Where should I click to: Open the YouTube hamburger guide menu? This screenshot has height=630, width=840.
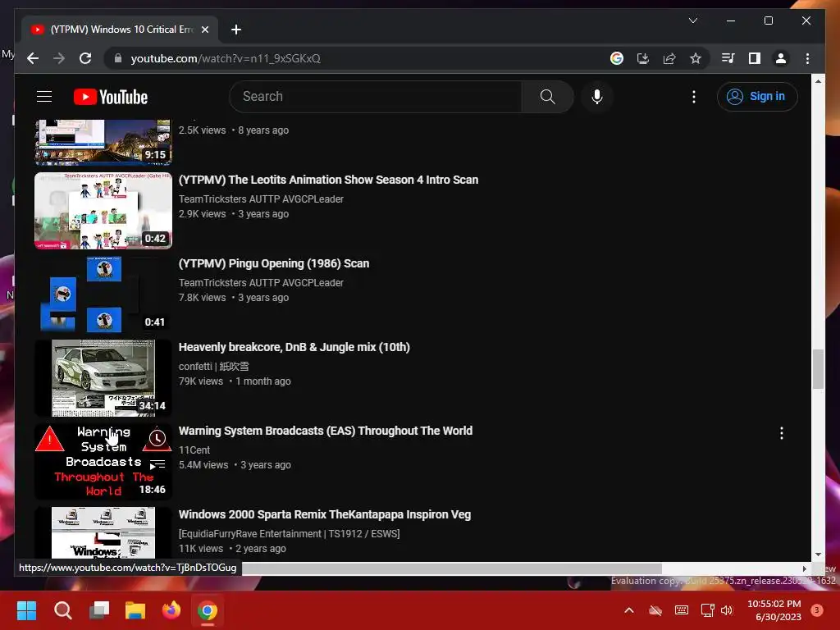44,97
